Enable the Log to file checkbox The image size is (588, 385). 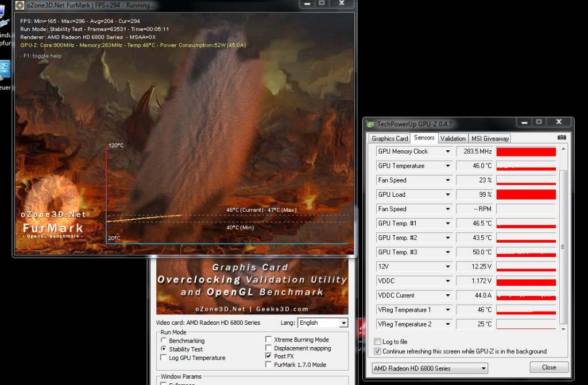377,341
